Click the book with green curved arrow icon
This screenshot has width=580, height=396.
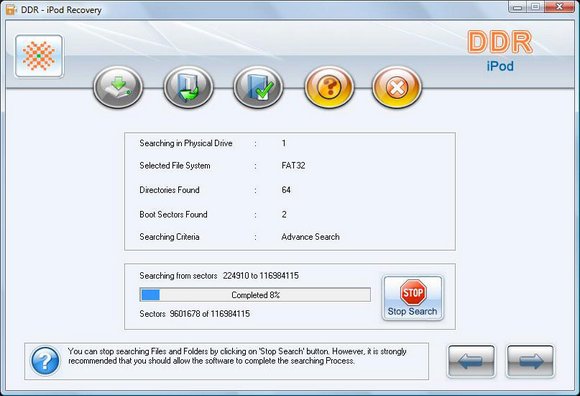188,87
